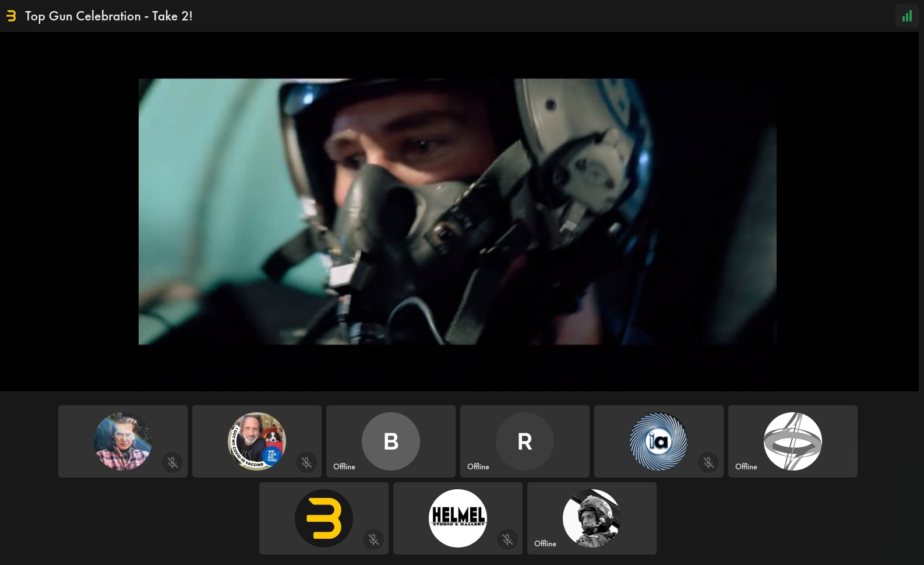This screenshot has width=924, height=565.
Task: Select the helmeted pilot avatar
Action: (x=592, y=518)
